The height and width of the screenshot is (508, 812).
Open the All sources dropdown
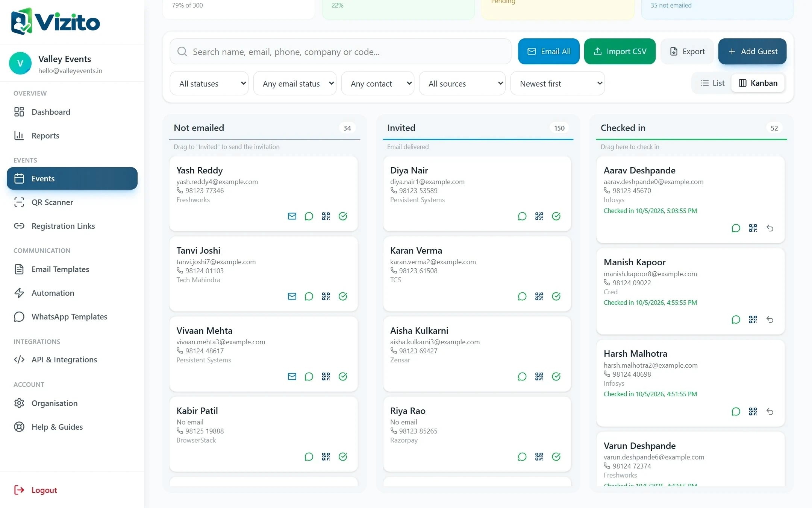(x=462, y=84)
